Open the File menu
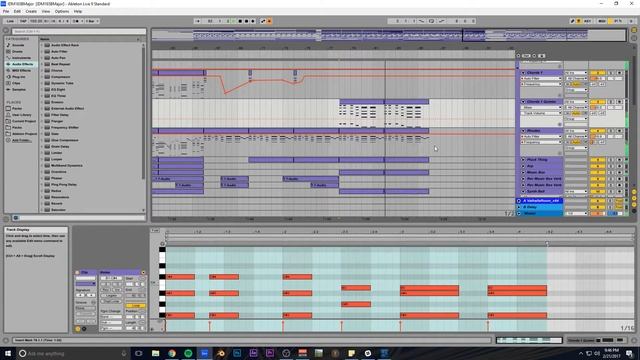640x360 pixels. 6,11
